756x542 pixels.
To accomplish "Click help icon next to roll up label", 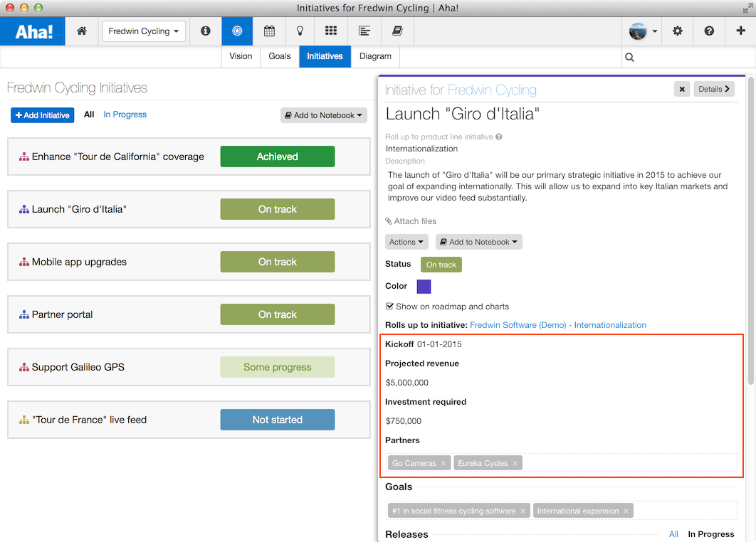I will click(x=499, y=137).
